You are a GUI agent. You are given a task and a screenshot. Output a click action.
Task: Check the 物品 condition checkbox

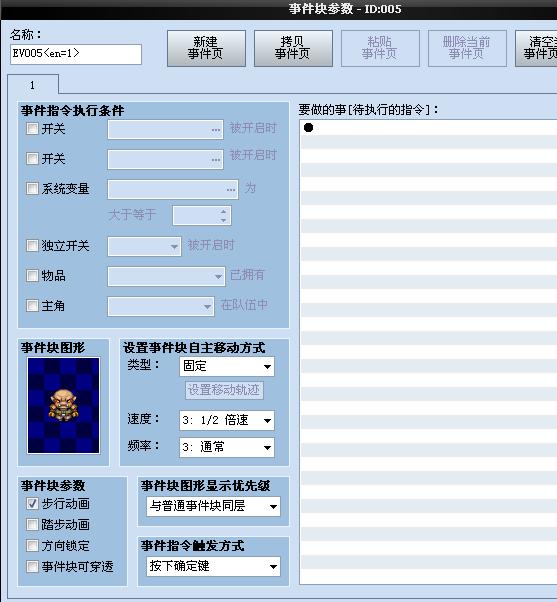[32, 275]
